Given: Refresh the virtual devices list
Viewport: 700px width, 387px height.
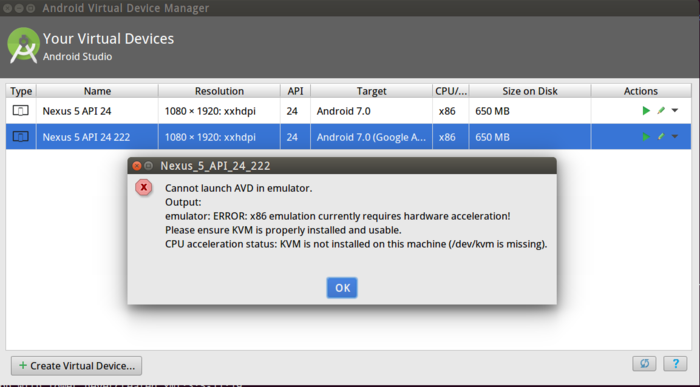Looking at the screenshot, I should (644, 363).
